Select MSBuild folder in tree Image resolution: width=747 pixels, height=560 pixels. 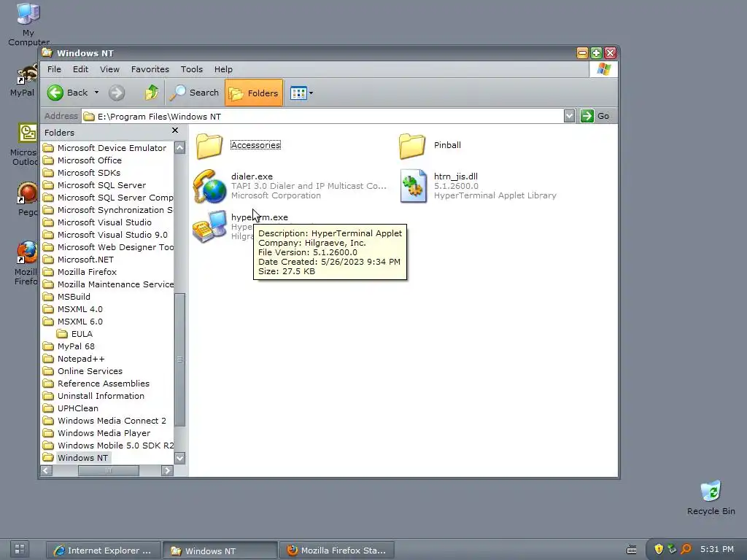[x=74, y=297]
